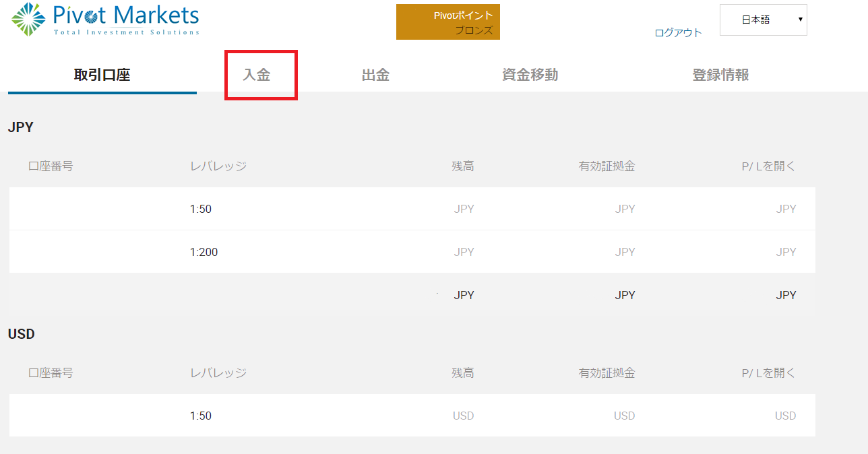Click the JPY section heading

point(21,127)
